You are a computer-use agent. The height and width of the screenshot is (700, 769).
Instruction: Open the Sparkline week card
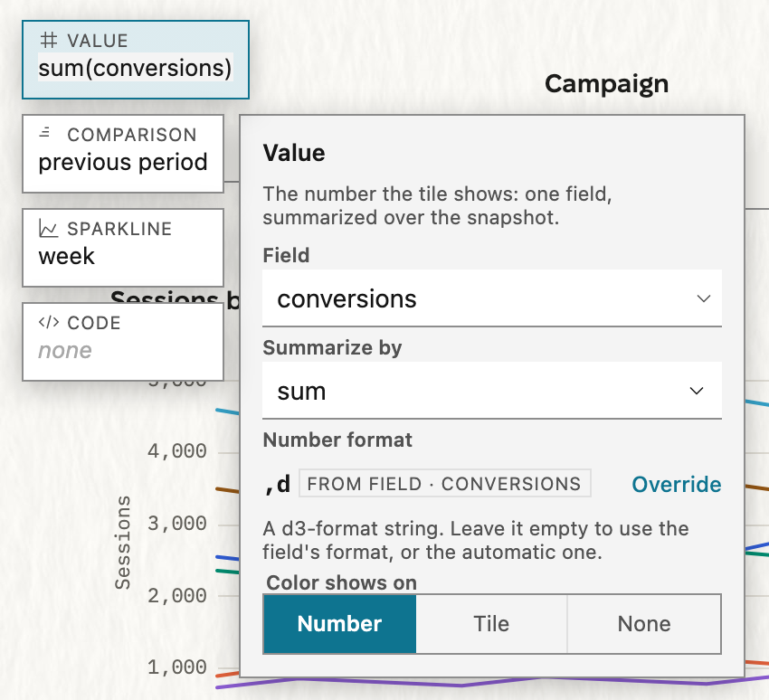point(123,248)
